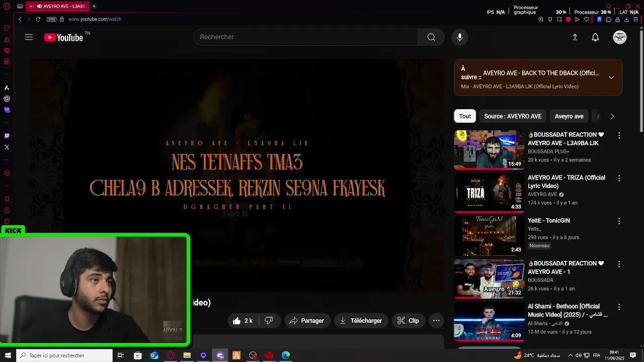
Task: Open options for AVEYRO AVE - TRIZA video
Action: pyautogui.click(x=619, y=178)
